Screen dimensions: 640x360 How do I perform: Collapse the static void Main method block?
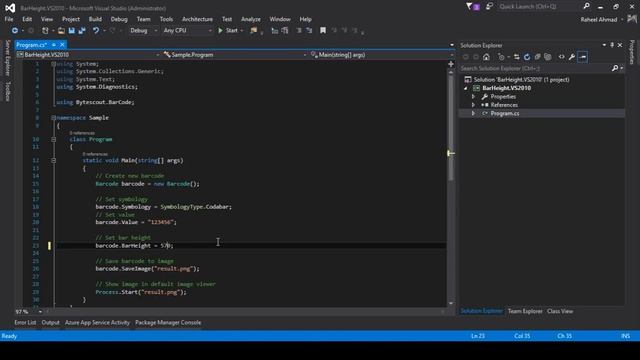click(x=53, y=161)
